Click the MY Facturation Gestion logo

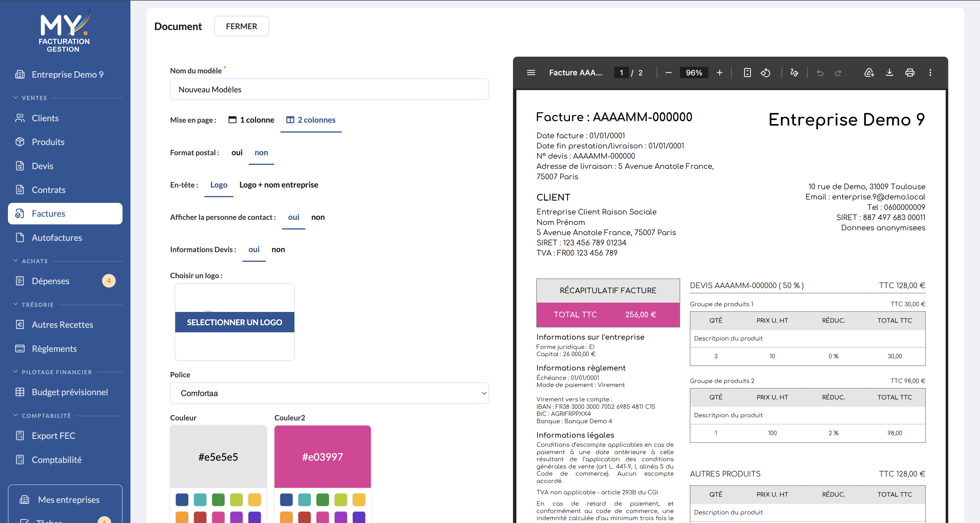pos(65,30)
